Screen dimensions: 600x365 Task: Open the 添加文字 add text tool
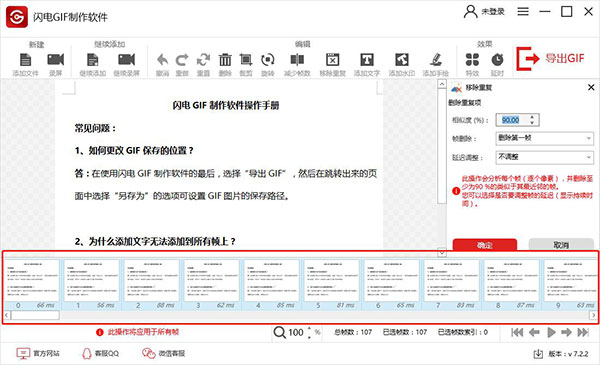coord(367,60)
